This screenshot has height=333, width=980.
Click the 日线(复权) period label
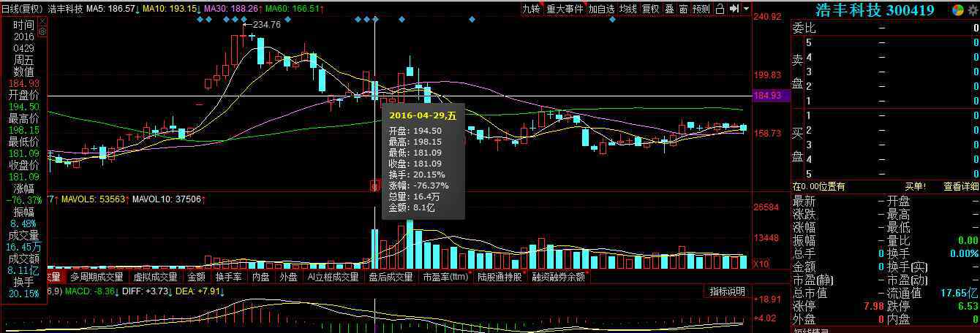pyautogui.click(x=23, y=9)
